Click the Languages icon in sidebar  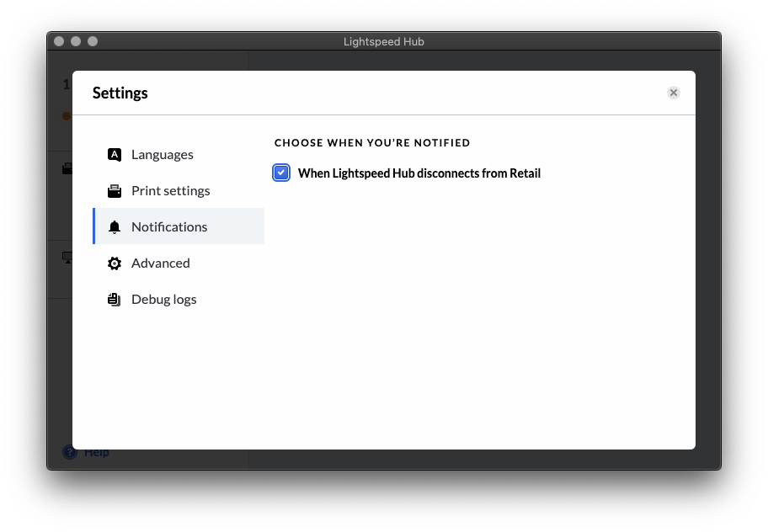[115, 155]
